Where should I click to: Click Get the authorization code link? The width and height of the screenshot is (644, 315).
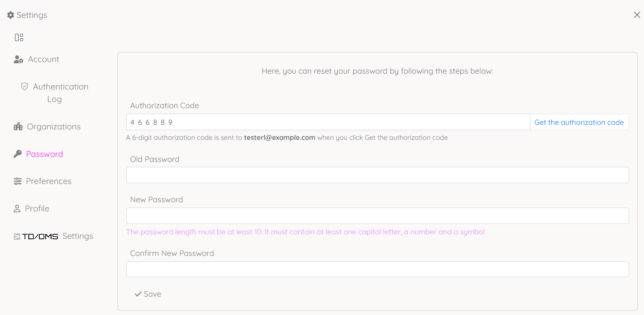point(579,122)
